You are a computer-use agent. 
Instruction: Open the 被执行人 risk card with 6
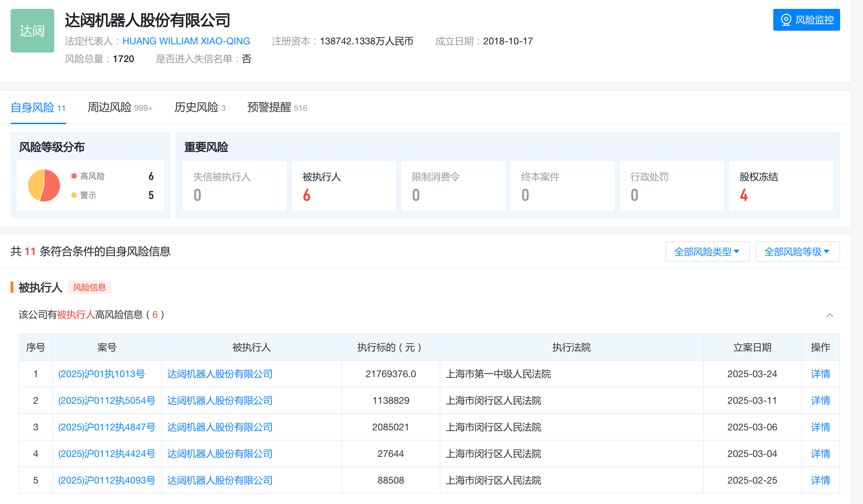click(x=343, y=186)
